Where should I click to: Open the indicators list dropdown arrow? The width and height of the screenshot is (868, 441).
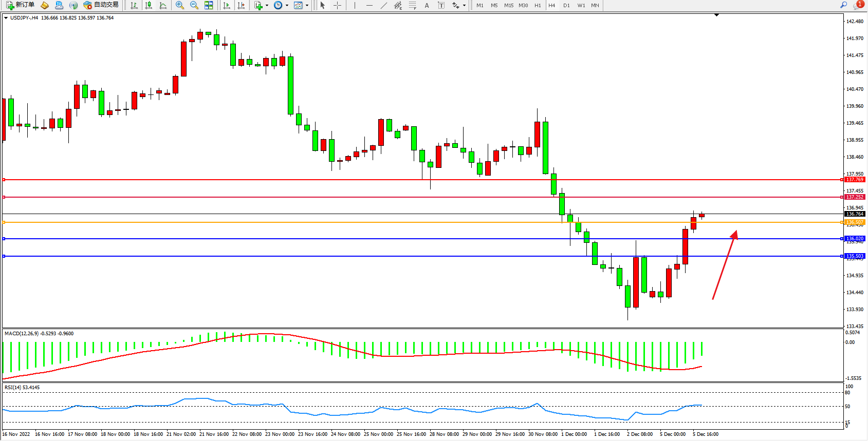coord(267,6)
